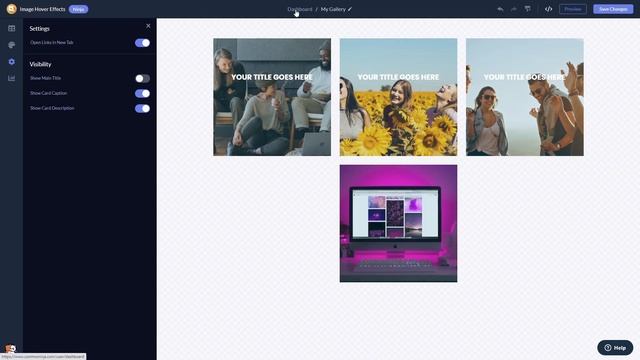This screenshot has width=640, height=360.
Task: Open the style palette panel in sidebar
Action: click(x=11, y=45)
